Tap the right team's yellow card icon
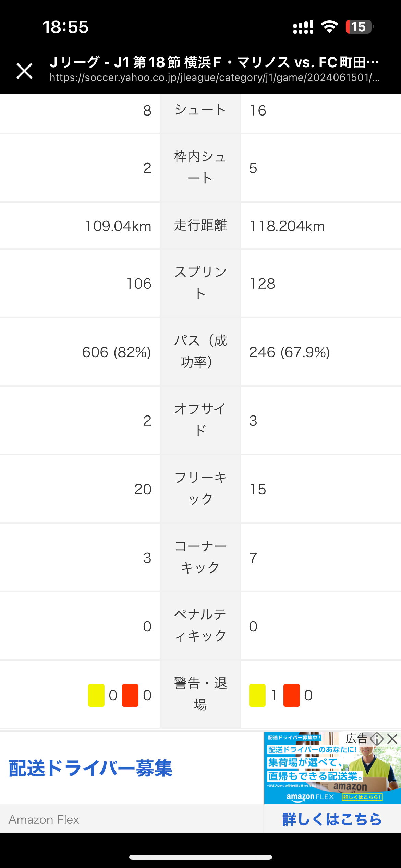Viewport: 401px width, 868px height. tap(257, 695)
